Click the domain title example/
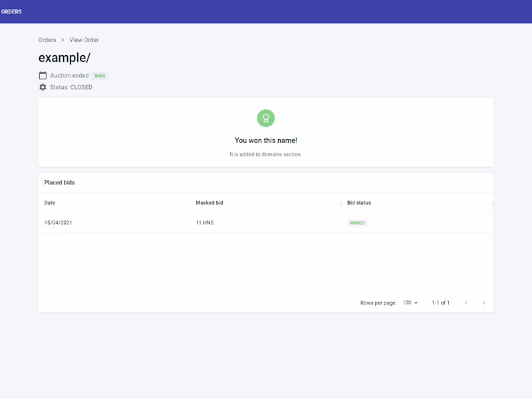The width and height of the screenshot is (532, 399). coord(65,58)
